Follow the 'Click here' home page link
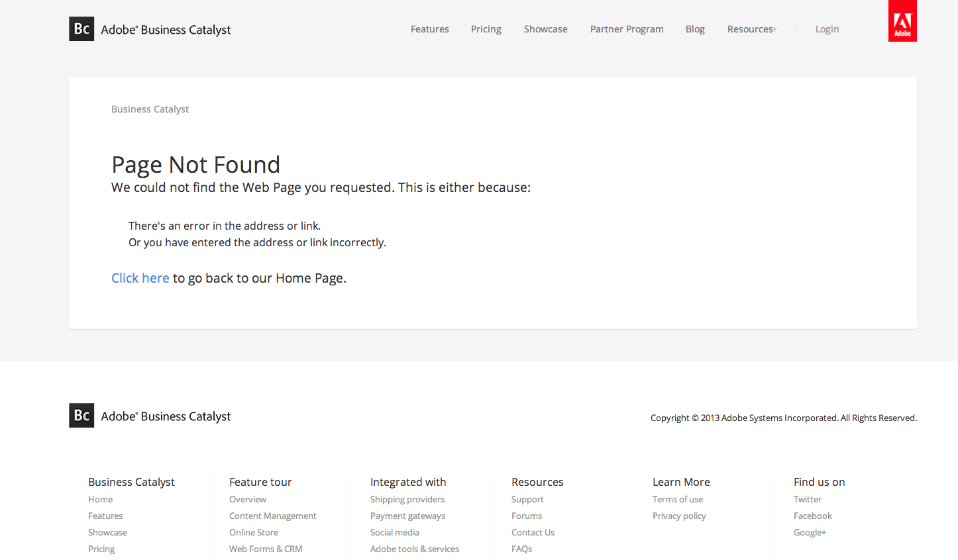The image size is (958, 560). point(140,278)
